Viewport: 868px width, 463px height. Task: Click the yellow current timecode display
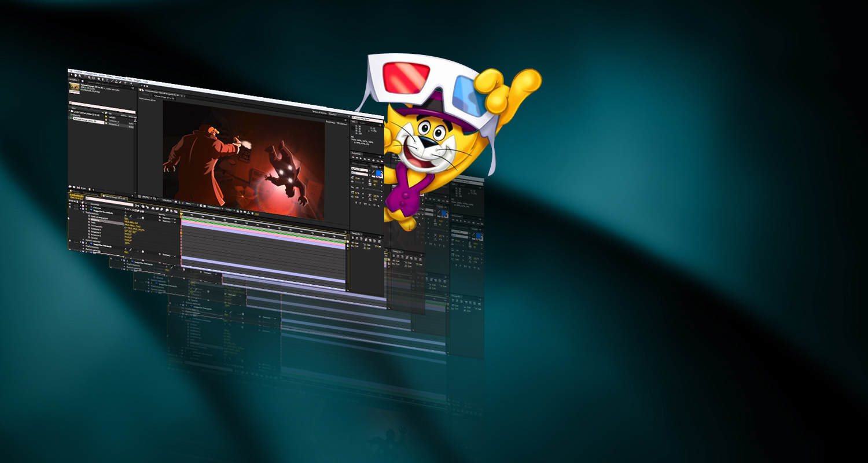pos(76,197)
